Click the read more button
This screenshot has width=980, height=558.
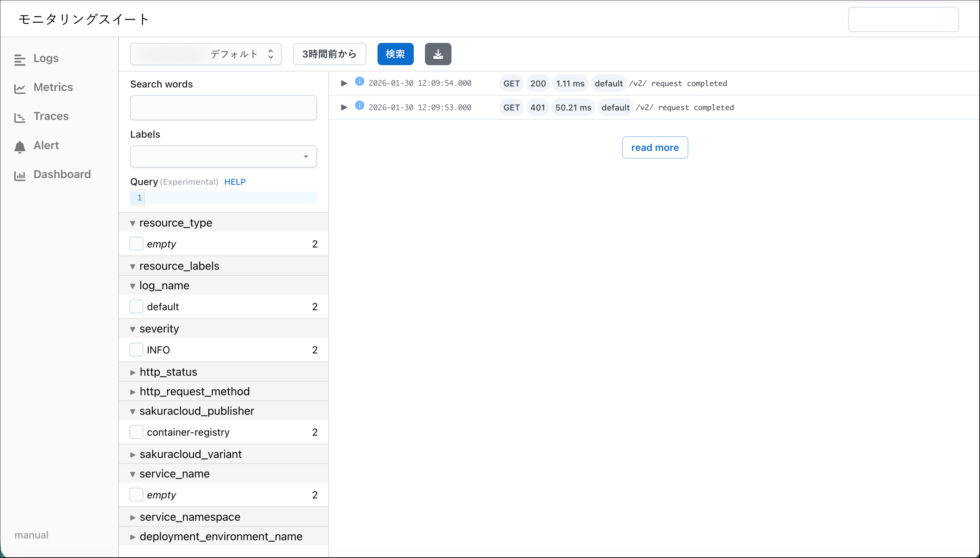pyautogui.click(x=654, y=147)
